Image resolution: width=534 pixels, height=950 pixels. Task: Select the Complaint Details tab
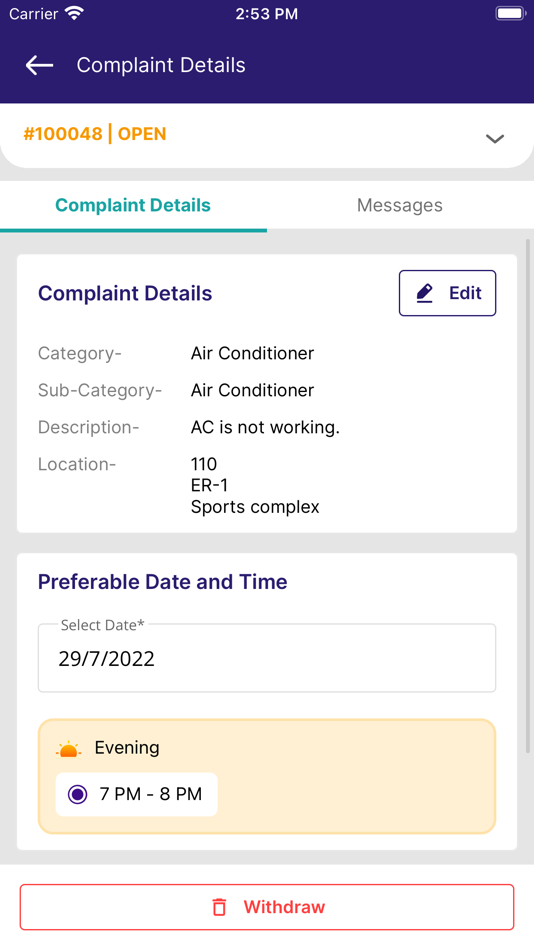click(133, 205)
